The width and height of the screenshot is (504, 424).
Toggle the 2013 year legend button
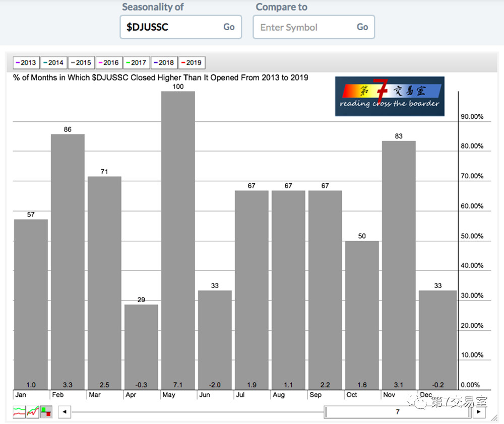26,62
